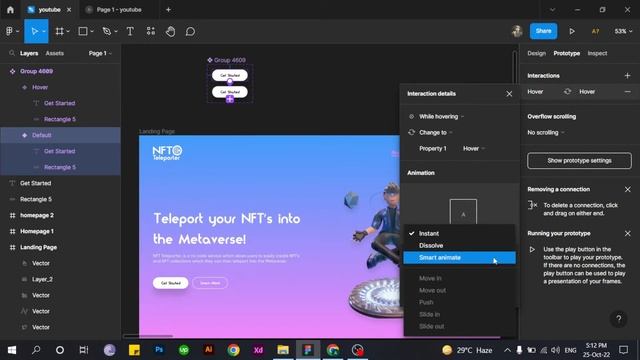Select the Frame tool

point(59,31)
